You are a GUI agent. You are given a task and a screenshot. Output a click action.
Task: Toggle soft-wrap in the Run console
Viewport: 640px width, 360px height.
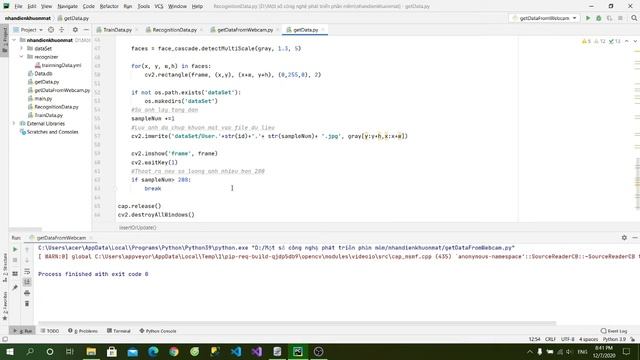[x=27, y=271]
